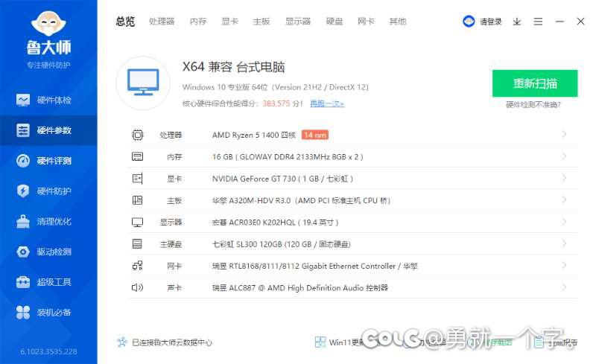This screenshot has width=596, height=364.
Task: Switch to the 内存 tab
Action: coord(198,22)
